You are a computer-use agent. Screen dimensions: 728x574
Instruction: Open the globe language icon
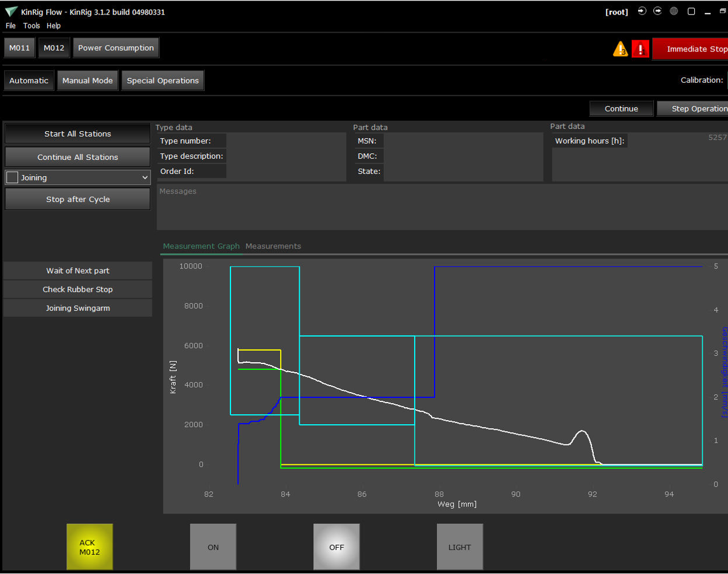tap(674, 11)
